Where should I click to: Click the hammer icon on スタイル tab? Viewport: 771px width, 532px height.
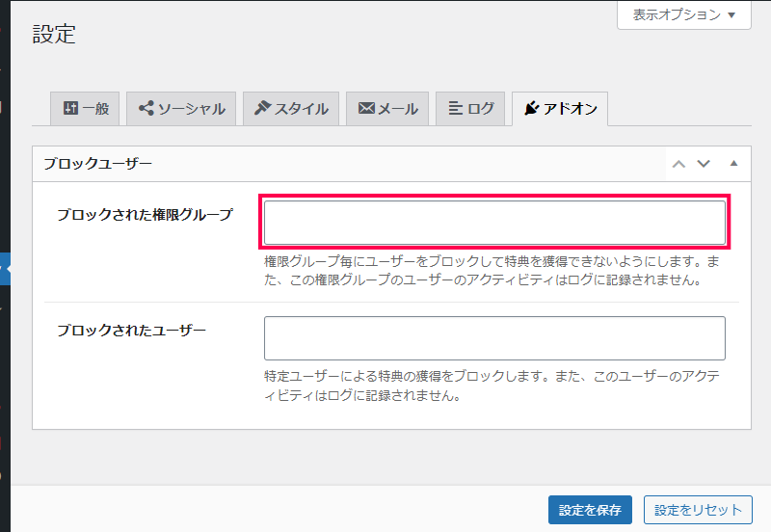[262, 108]
